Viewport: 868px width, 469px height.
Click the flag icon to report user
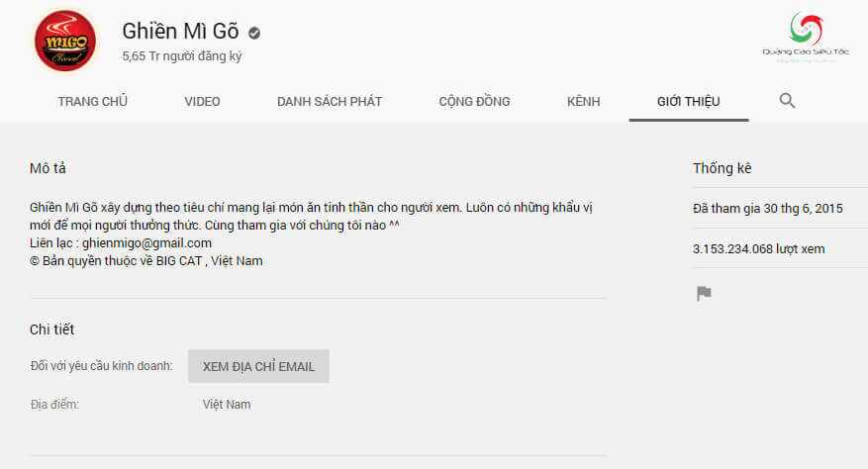pyautogui.click(x=704, y=293)
